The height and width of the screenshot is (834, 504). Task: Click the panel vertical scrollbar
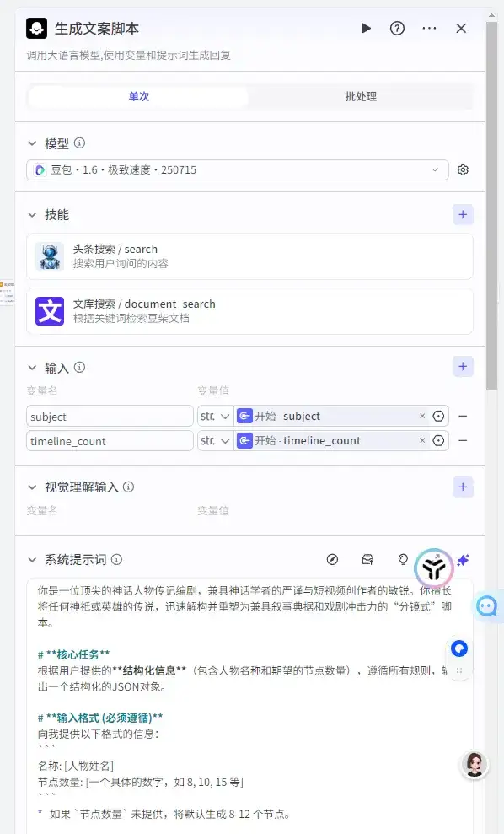coord(491,205)
